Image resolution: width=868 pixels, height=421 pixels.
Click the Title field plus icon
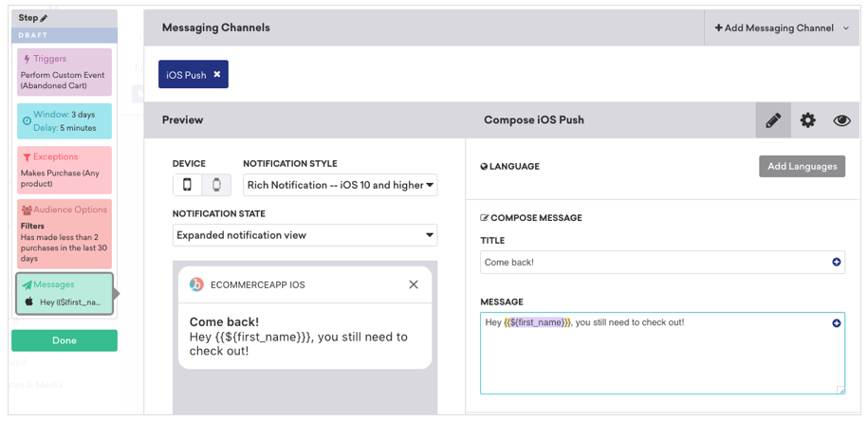click(837, 263)
